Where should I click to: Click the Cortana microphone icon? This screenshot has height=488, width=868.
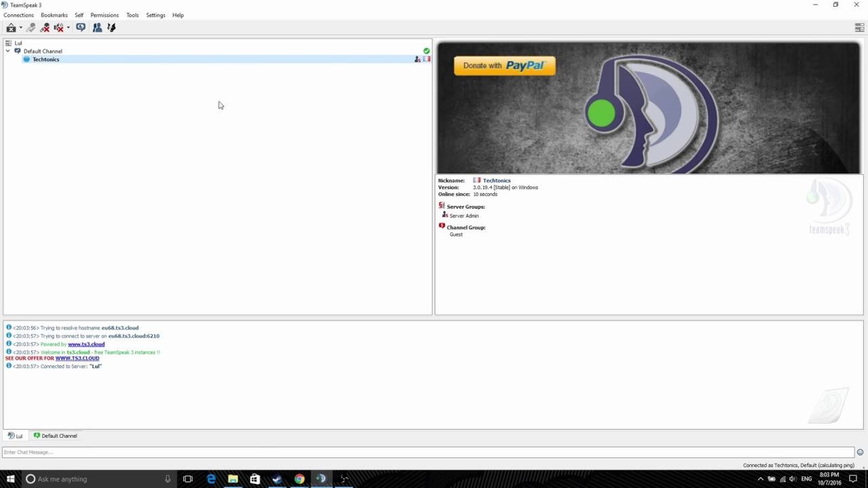click(x=167, y=479)
